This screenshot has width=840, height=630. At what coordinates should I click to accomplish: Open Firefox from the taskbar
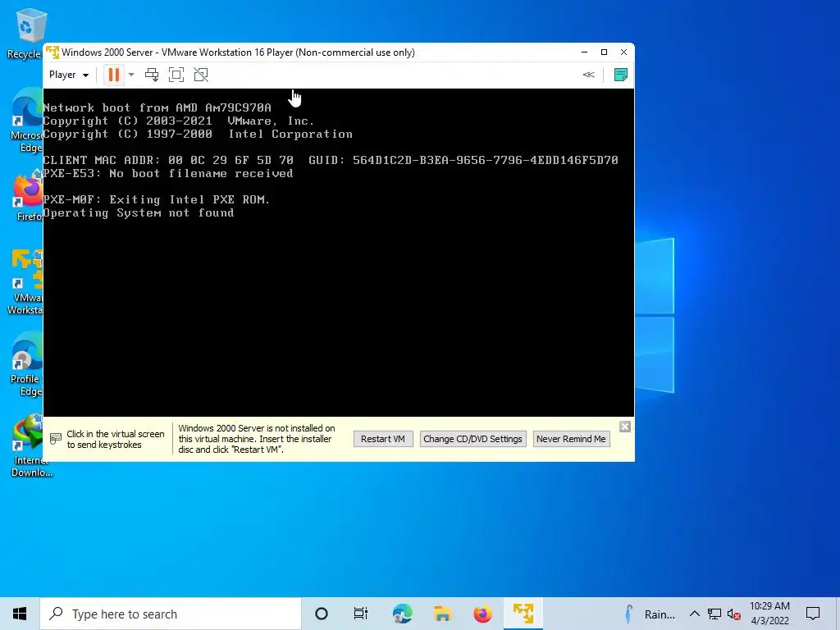tap(482, 614)
